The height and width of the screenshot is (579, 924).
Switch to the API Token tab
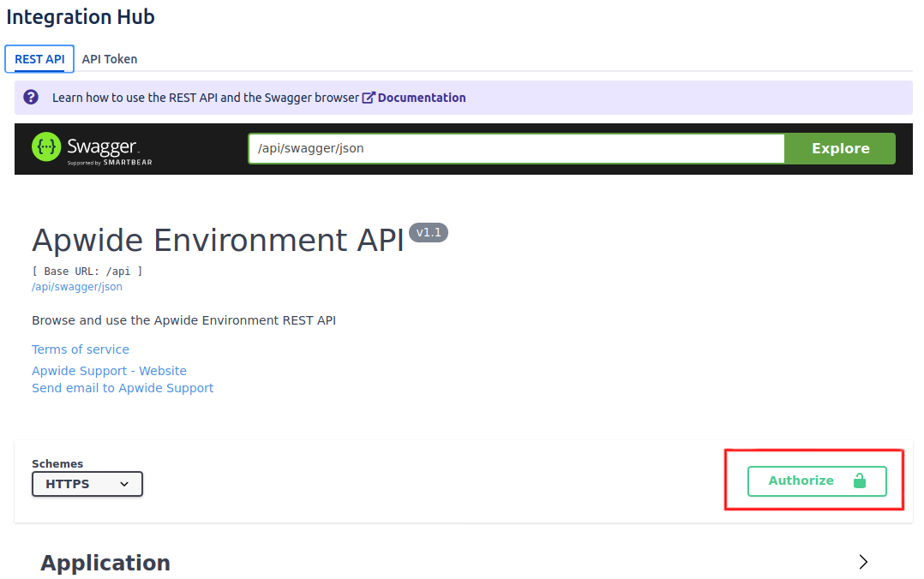tap(110, 59)
